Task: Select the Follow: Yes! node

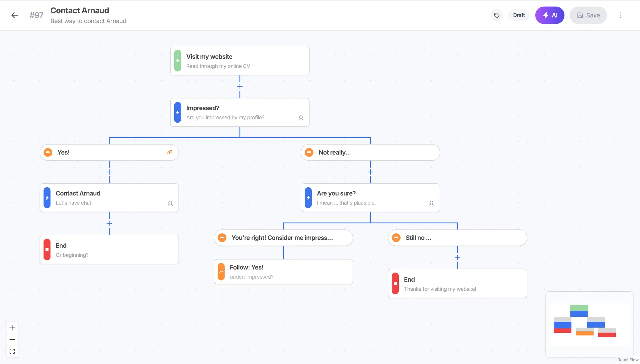Action: (283, 272)
